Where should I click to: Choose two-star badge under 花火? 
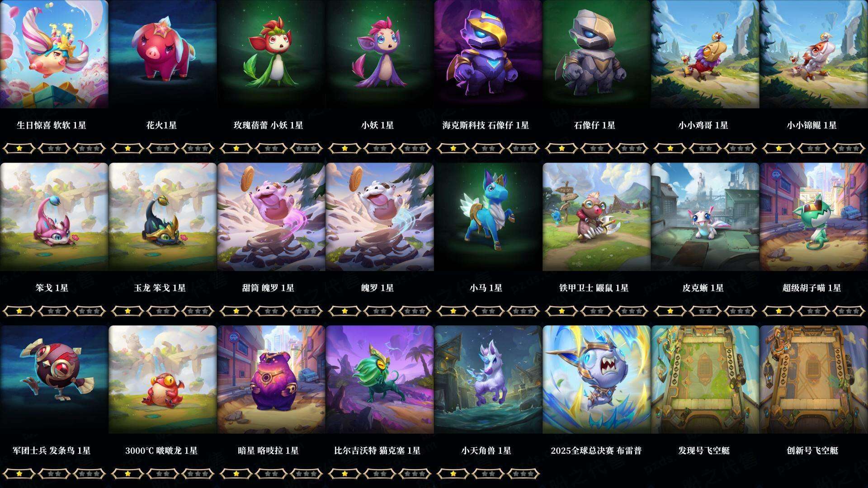163,148
